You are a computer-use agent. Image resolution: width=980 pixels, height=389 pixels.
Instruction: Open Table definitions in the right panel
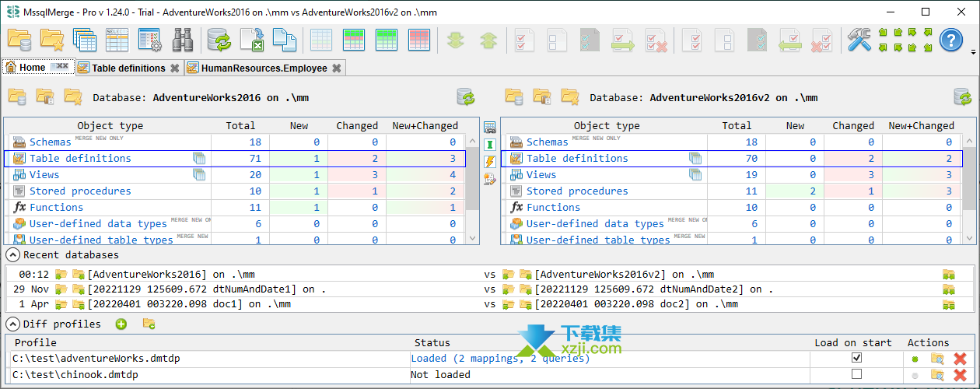[577, 158]
